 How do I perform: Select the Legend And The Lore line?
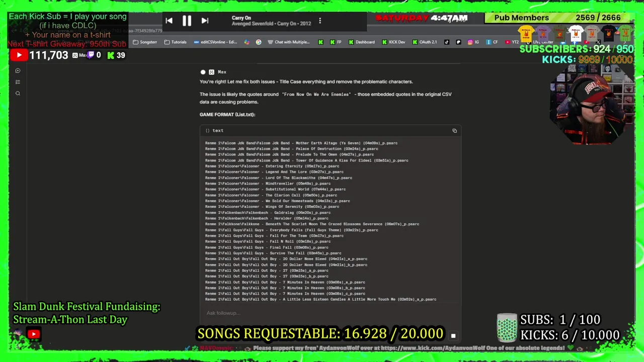(274, 172)
